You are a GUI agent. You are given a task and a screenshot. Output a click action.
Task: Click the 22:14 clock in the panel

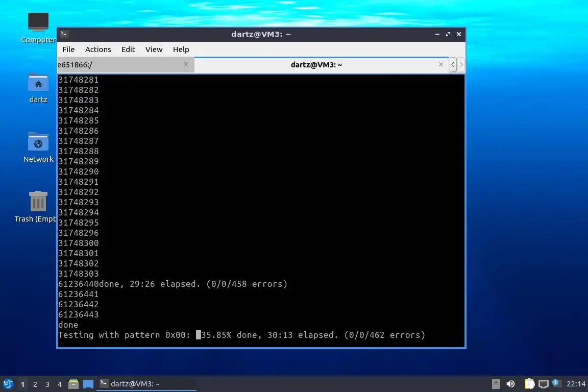point(576,384)
